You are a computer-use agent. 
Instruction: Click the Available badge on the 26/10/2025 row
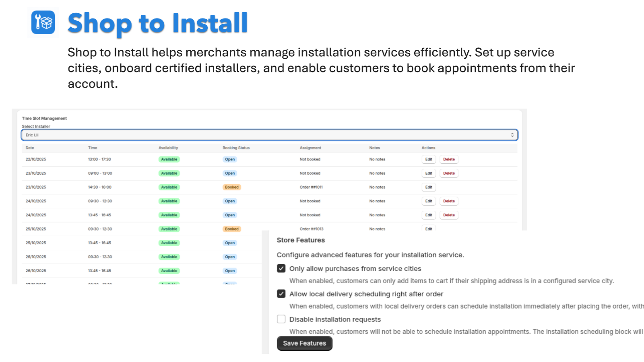tap(169, 257)
